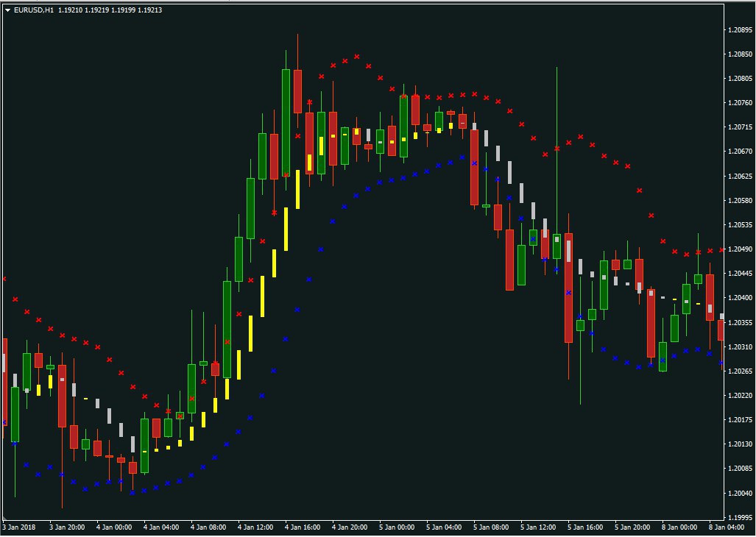The width and height of the screenshot is (756, 537).
Task: Click the price label 1.20895
Action: coord(740,30)
